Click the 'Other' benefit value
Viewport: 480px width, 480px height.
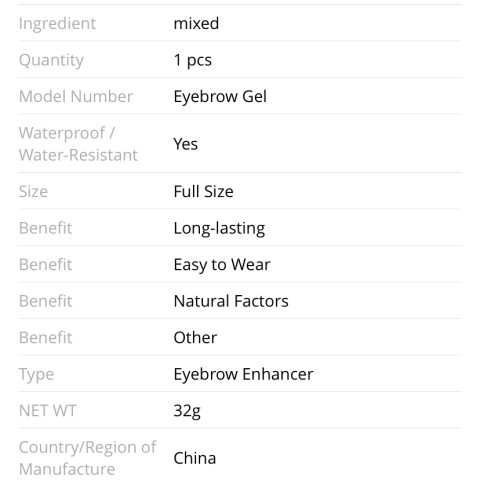[x=195, y=338]
